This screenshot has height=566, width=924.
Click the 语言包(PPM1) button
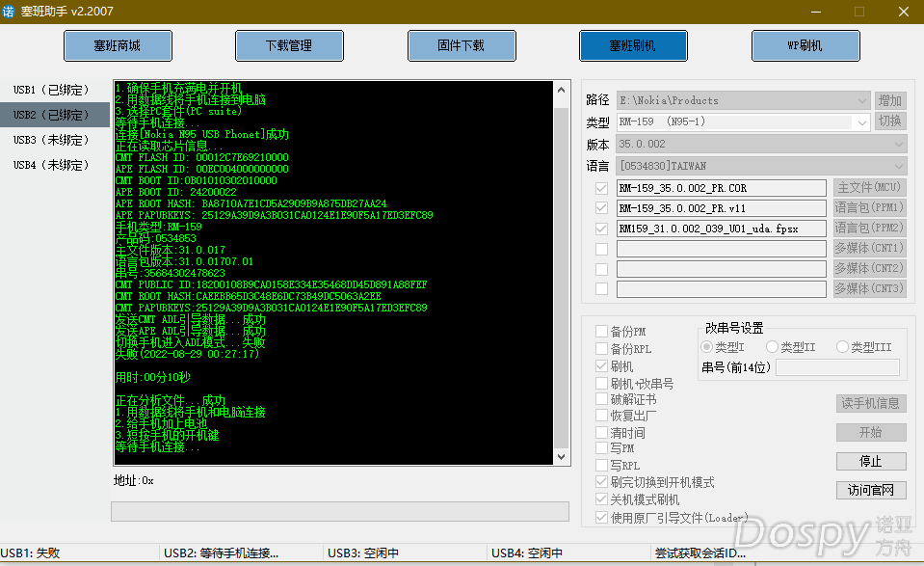[x=870, y=208]
